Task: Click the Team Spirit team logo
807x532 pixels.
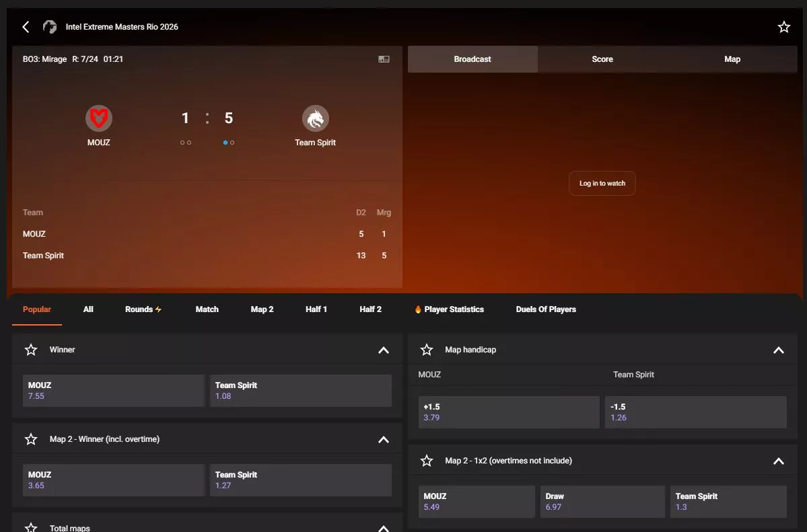Action: pos(316,118)
